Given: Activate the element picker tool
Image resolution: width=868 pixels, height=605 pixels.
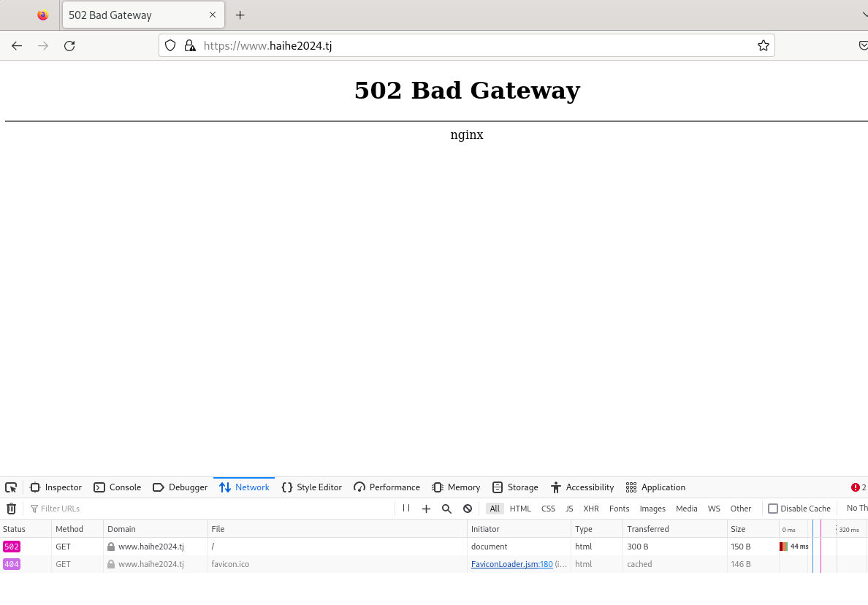Looking at the screenshot, I should pos(11,487).
